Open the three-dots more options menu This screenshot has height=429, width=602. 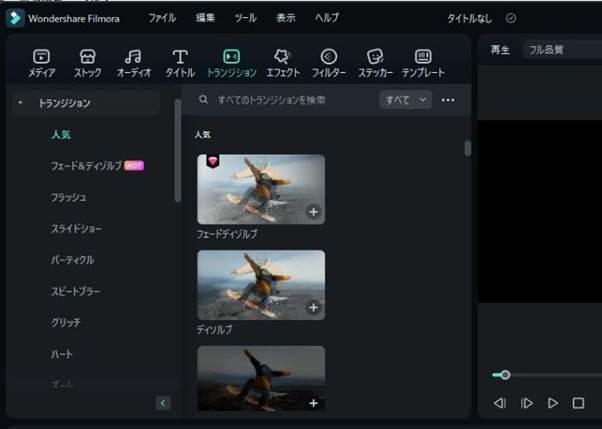(448, 100)
